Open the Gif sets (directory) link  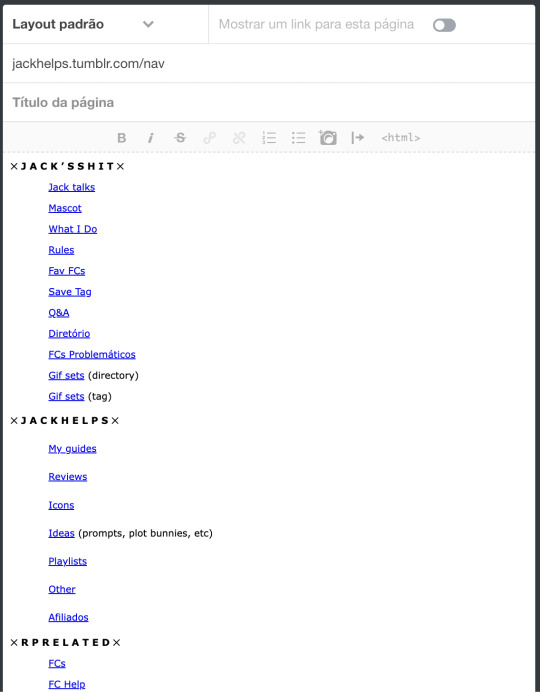click(66, 375)
